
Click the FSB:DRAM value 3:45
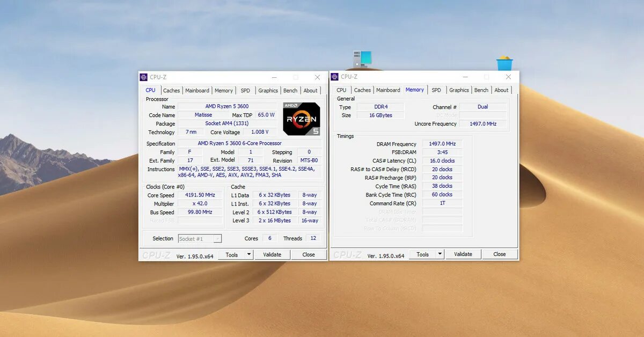(442, 152)
